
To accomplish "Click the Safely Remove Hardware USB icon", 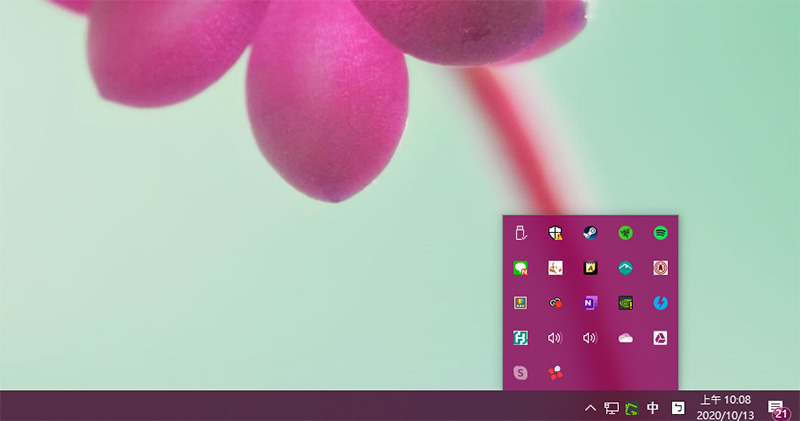I will (520, 233).
